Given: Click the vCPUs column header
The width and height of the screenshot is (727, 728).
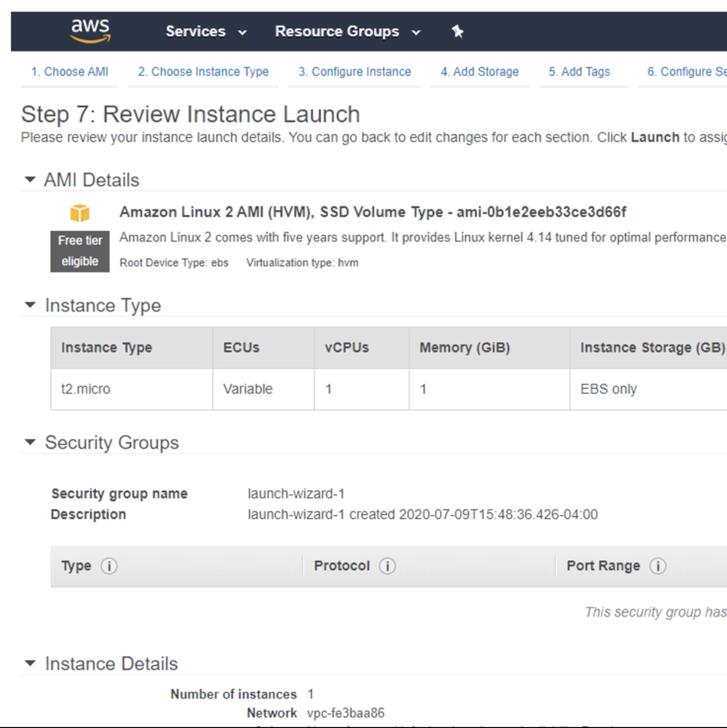Looking at the screenshot, I should point(362,348).
